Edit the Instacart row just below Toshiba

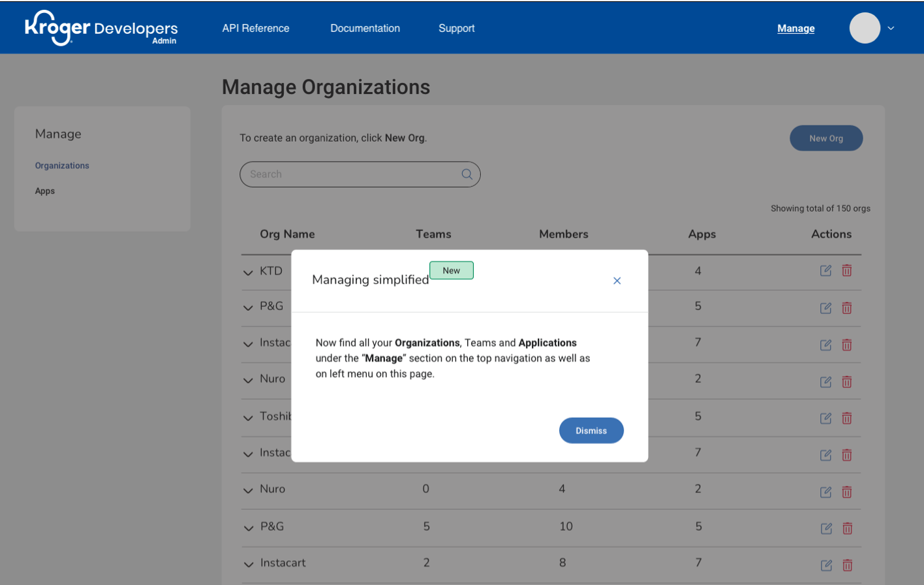pos(825,454)
